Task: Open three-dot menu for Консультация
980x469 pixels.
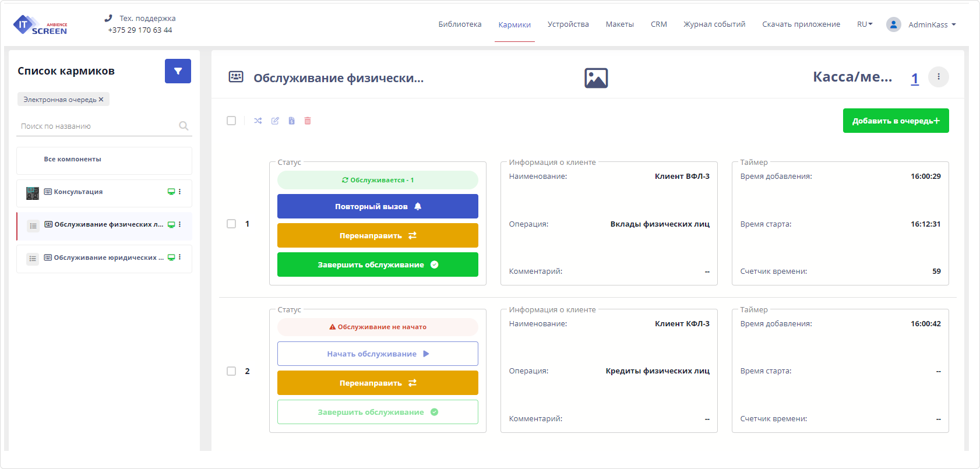Action: pyautogui.click(x=179, y=192)
